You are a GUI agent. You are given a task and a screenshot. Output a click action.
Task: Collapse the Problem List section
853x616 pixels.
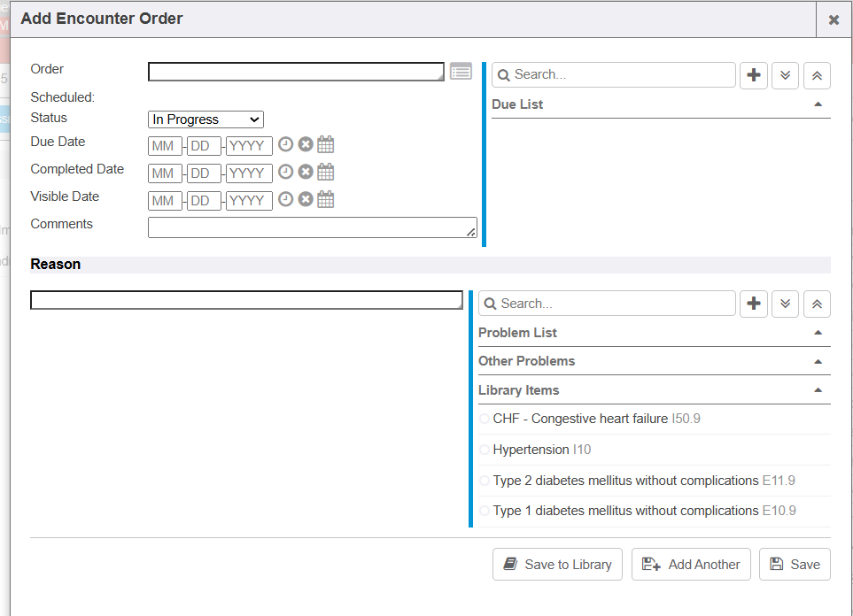coord(818,333)
